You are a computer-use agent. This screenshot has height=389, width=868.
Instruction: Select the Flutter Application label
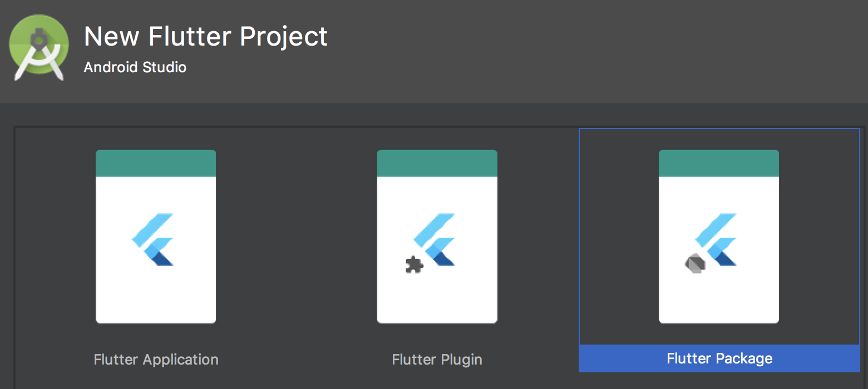pyautogui.click(x=156, y=360)
